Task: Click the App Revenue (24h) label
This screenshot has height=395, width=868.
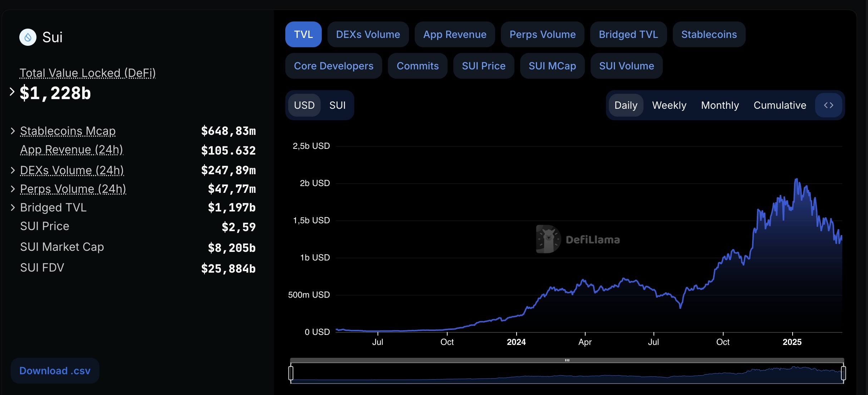Action: [71, 150]
